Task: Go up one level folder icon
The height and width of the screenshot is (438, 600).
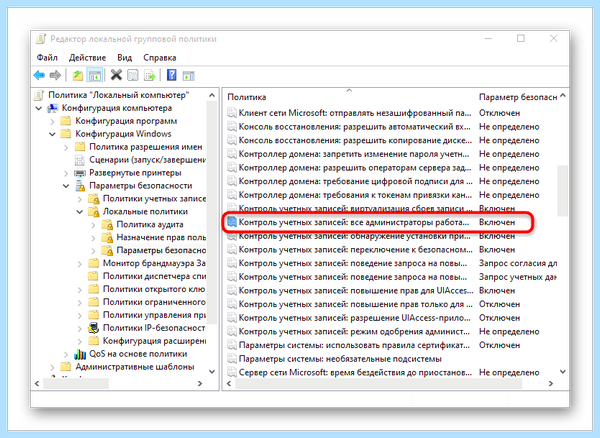Action: [x=78, y=75]
